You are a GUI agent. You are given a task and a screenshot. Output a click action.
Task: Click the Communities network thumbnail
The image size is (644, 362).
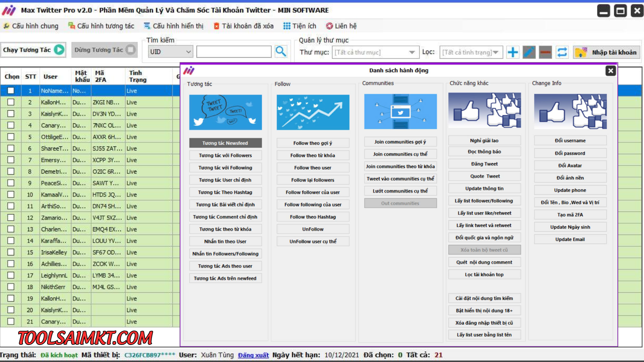coord(400,111)
